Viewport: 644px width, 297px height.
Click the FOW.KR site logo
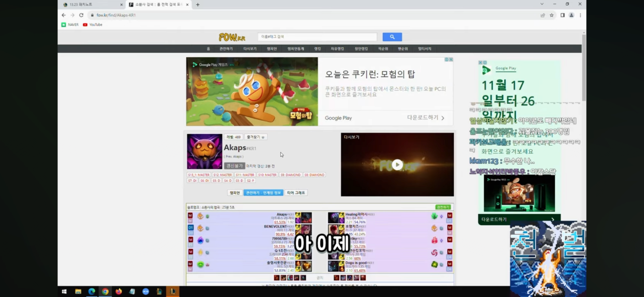(232, 37)
